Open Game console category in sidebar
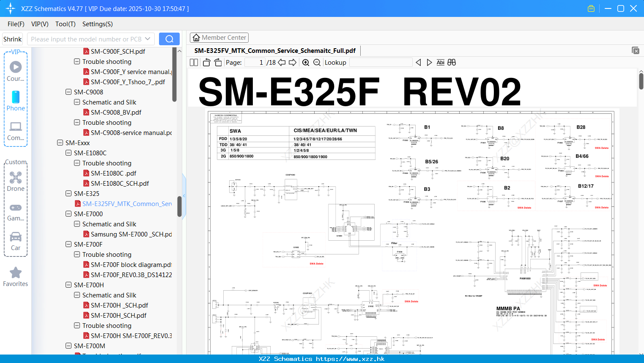The height and width of the screenshot is (363, 644). click(x=16, y=212)
